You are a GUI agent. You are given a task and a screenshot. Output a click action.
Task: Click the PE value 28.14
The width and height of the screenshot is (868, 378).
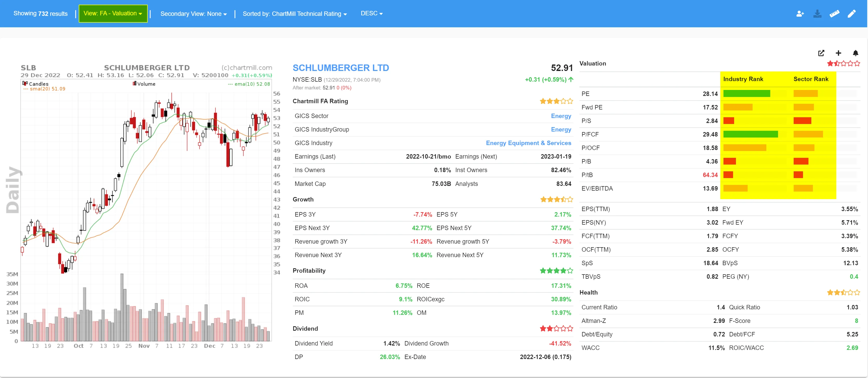710,94
